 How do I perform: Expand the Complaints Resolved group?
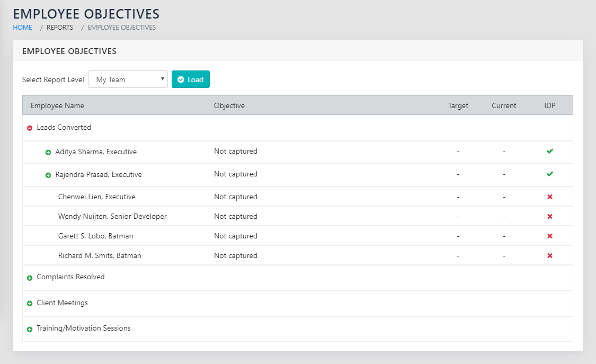pyautogui.click(x=30, y=278)
